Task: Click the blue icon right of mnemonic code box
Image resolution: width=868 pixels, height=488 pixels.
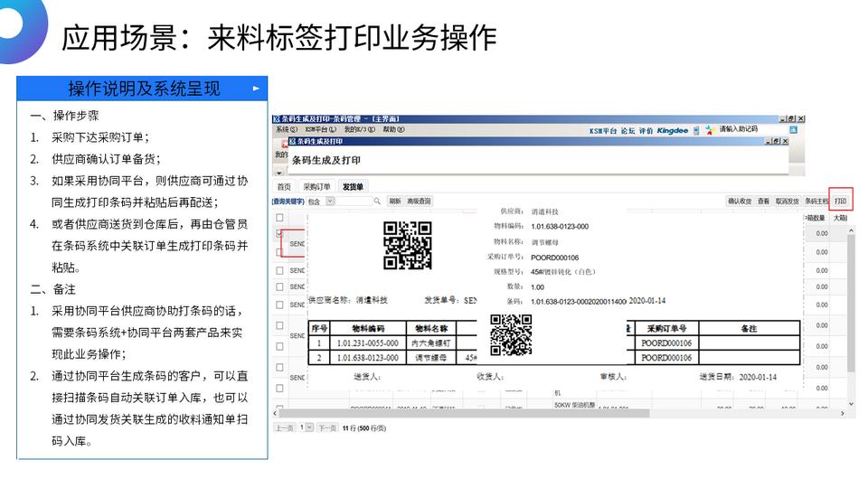Action: pyautogui.click(x=793, y=130)
